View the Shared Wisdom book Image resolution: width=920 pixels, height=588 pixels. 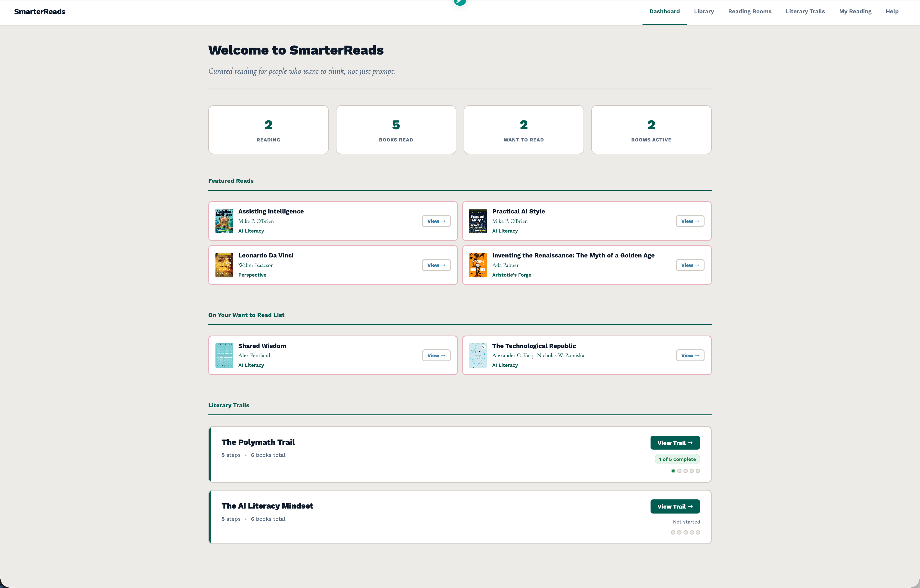[x=436, y=355]
